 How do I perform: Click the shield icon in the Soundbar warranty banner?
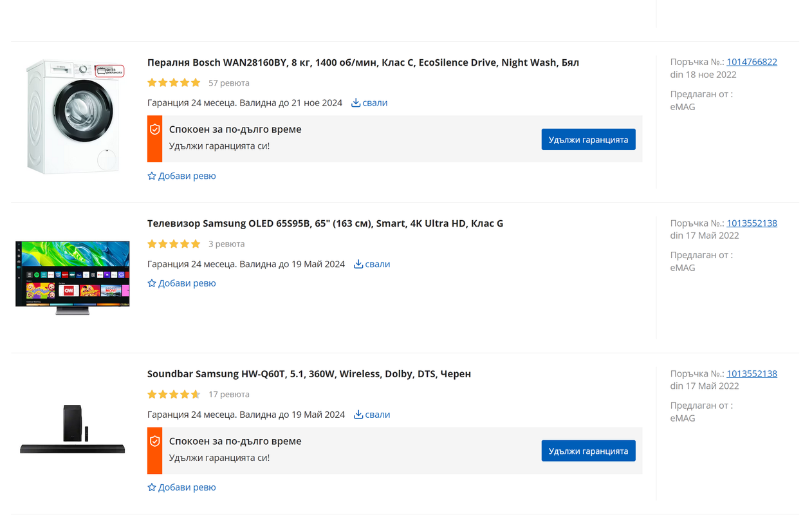(154, 441)
